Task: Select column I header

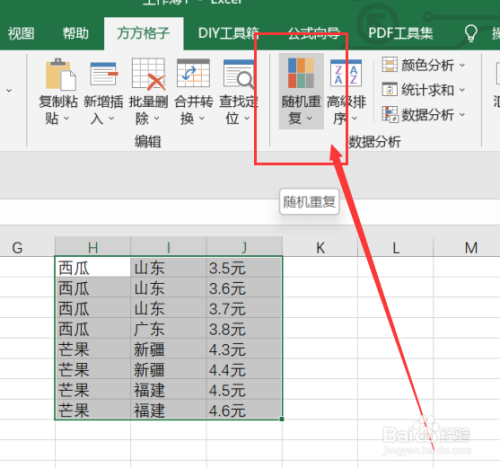Action: click(x=169, y=247)
